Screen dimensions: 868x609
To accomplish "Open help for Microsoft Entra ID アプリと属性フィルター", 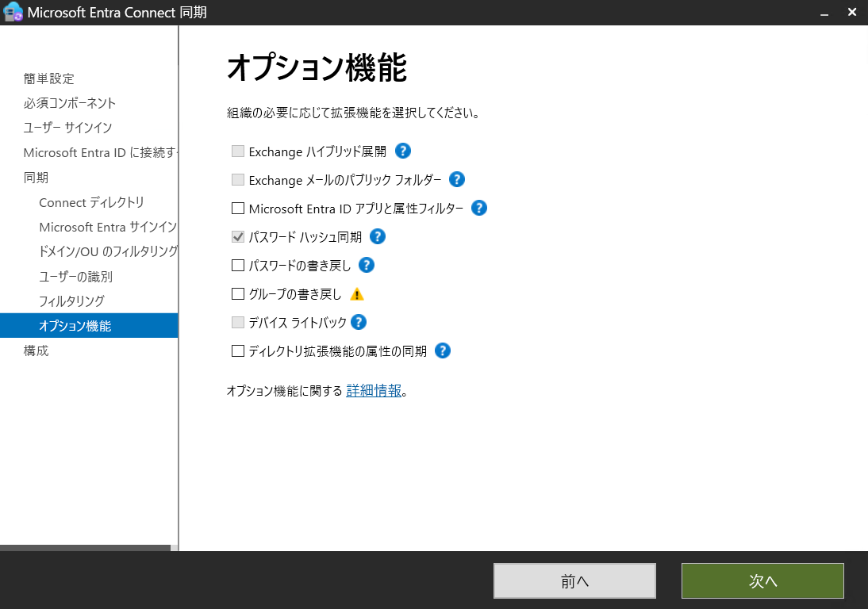I will click(x=478, y=208).
